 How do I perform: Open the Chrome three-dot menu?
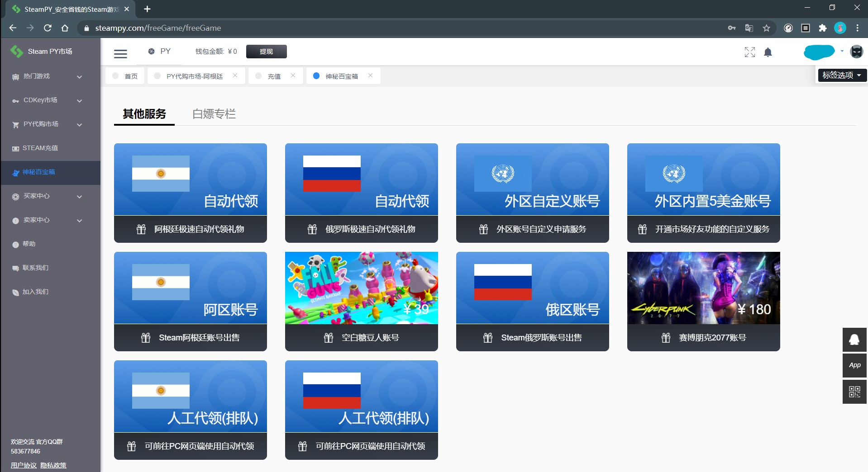pyautogui.click(x=858, y=28)
